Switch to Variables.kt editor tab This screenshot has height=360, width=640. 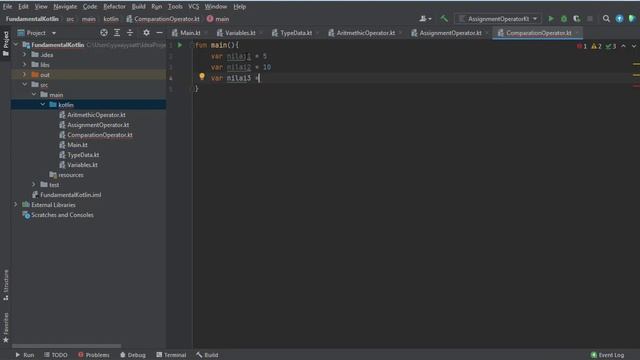[239, 33]
